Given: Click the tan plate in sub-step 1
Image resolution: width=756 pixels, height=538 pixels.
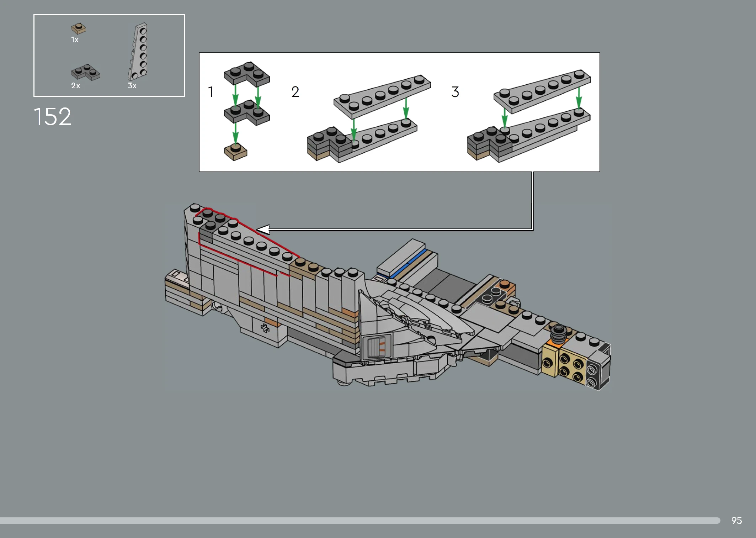Looking at the screenshot, I should point(235,152).
